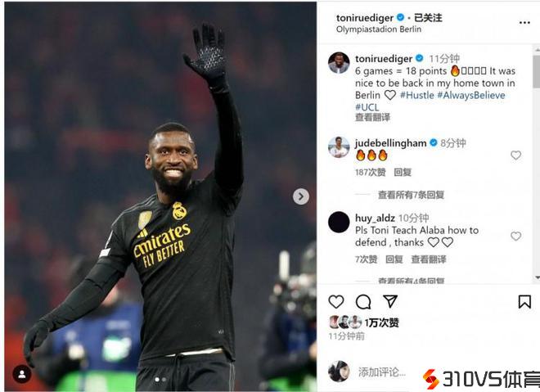Share post via paper plane icon

(x=390, y=301)
